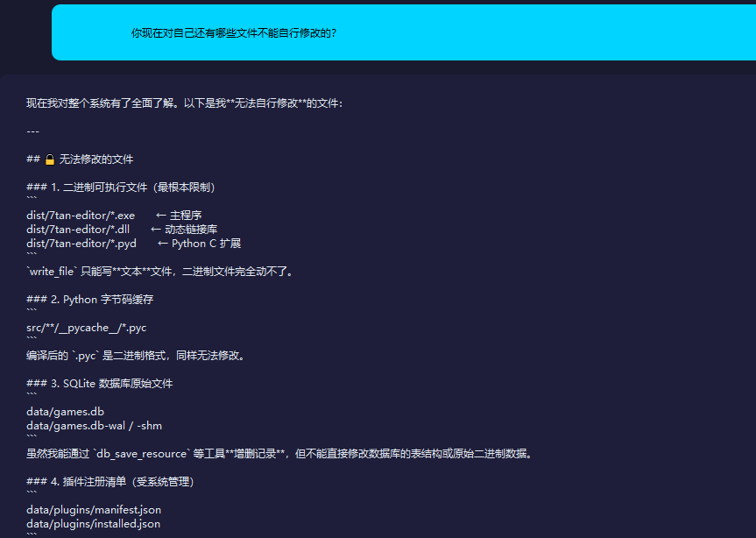Select heading '3. SQLite 数据库原始文件'
This screenshot has height=538, width=756.
pyautogui.click(x=100, y=384)
